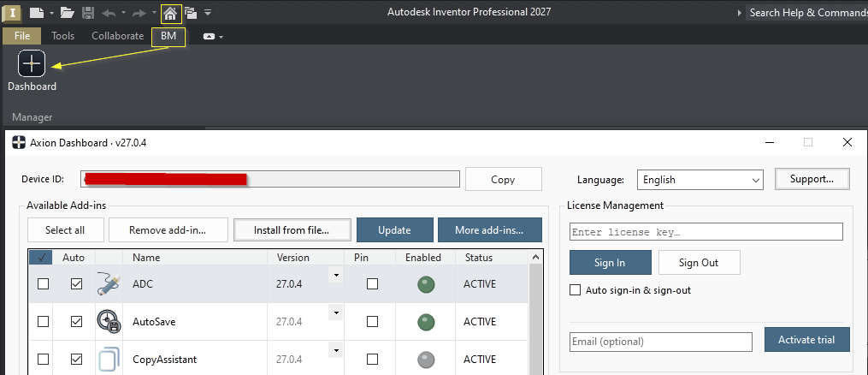Open the Language dropdown
Viewport: 868px width, 375px height.
(700, 180)
